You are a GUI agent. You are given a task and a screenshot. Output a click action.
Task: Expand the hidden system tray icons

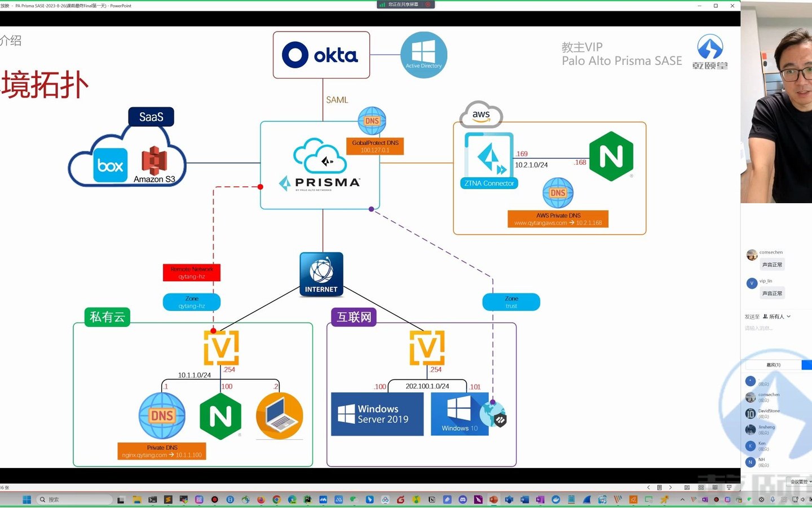tap(682, 500)
